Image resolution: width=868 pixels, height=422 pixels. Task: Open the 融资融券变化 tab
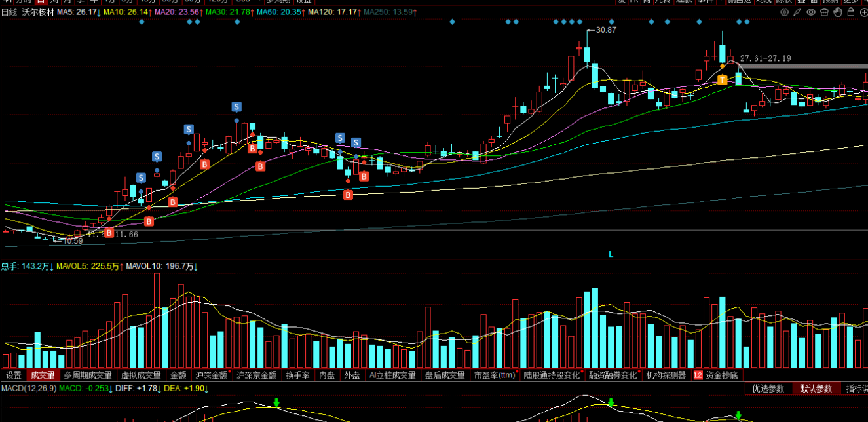click(x=613, y=375)
